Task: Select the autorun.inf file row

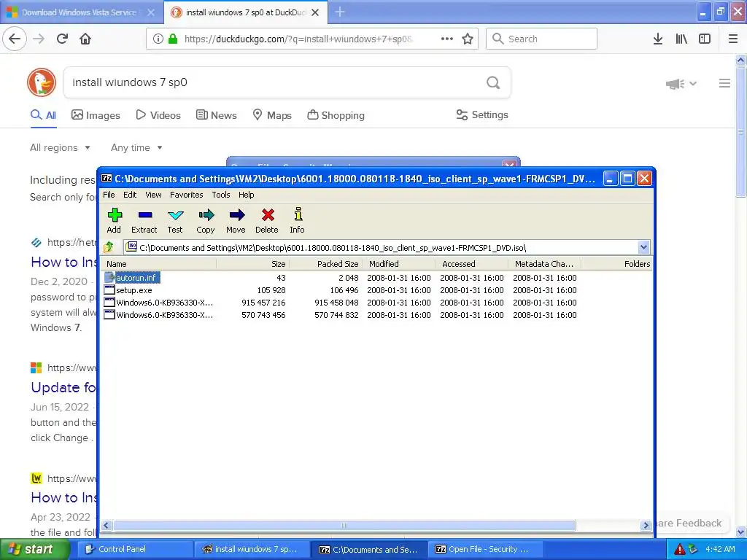Action: (376, 278)
